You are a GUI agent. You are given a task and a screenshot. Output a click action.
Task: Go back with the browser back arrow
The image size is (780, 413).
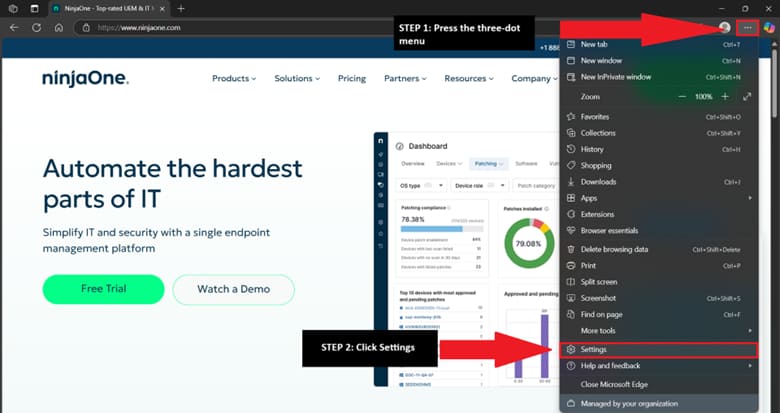[14, 28]
